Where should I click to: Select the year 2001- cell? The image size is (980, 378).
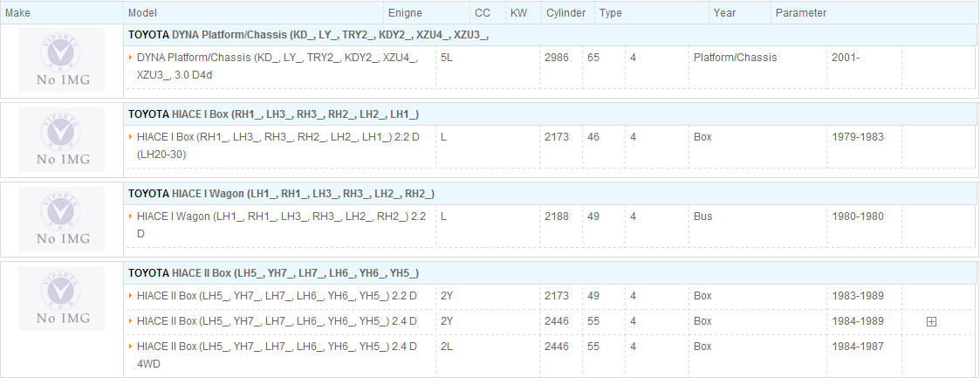(846, 58)
